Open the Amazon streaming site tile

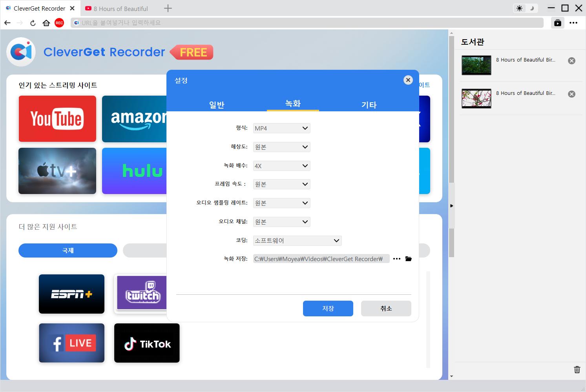tap(135, 119)
